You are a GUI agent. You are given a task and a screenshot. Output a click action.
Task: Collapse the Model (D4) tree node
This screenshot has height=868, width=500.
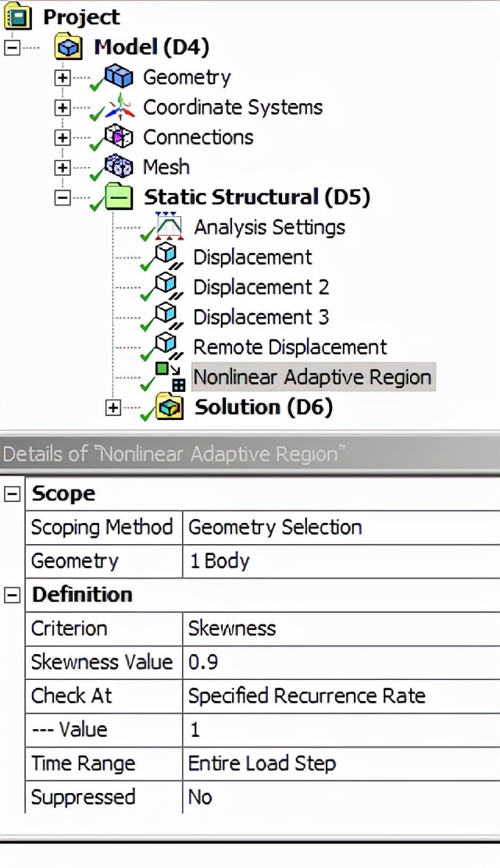click(x=12, y=48)
